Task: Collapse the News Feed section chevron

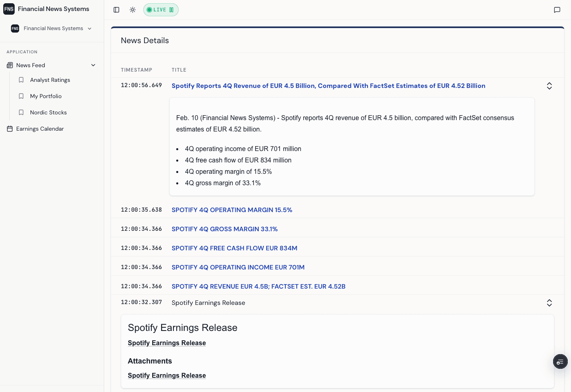Action: (93, 65)
